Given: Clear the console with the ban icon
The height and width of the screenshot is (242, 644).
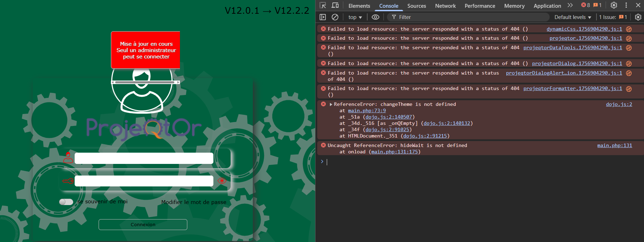Looking at the screenshot, I should [x=335, y=17].
